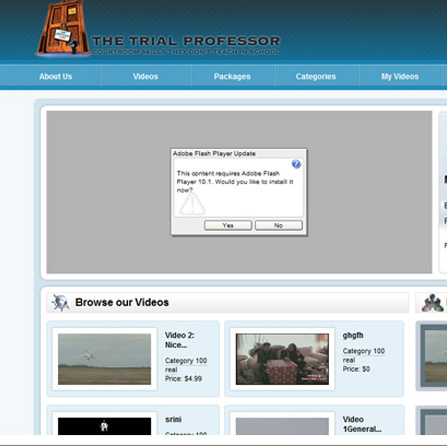The width and height of the screenshot is (447, 447).
Task: Open the couple with gift video thumbnail
Action: click(282, 359)
